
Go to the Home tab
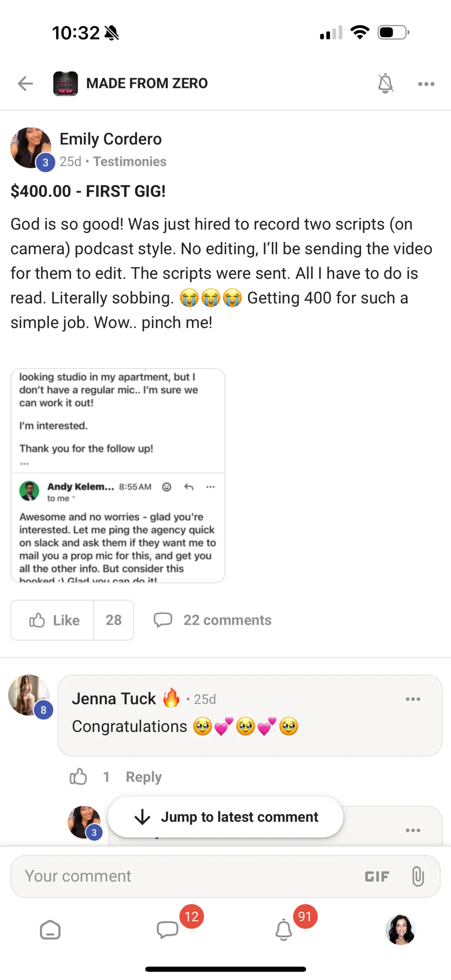[x=50, y=930]
